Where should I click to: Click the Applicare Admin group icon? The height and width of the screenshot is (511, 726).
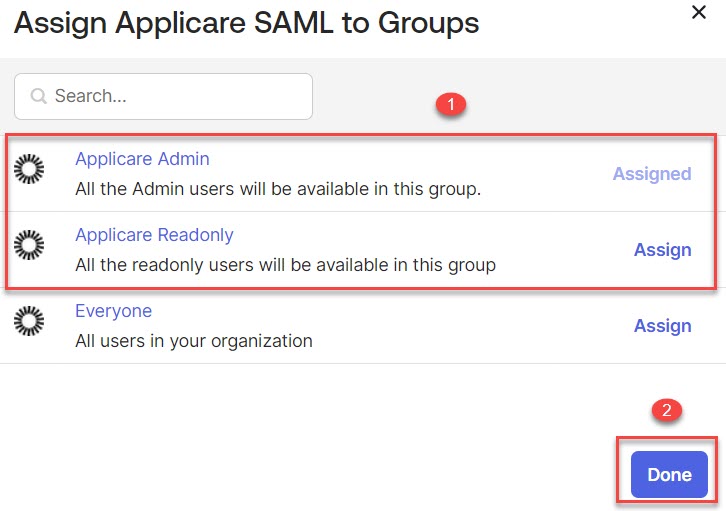[x=29, y=170]
